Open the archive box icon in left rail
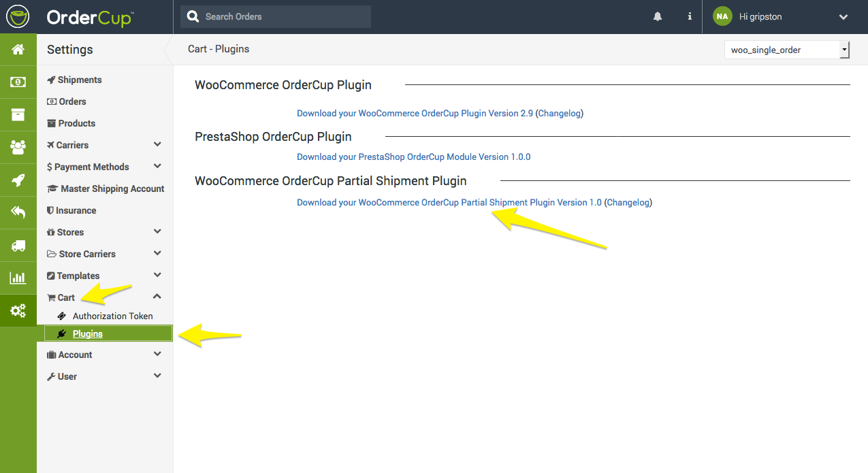This screenshot has height=473, width=868. coord(18,115)
